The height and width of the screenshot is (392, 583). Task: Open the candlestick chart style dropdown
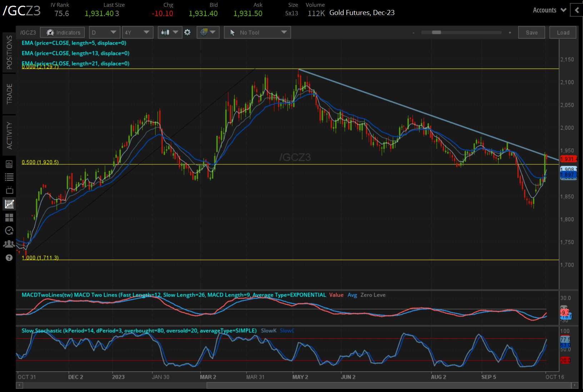pos(170,33)
